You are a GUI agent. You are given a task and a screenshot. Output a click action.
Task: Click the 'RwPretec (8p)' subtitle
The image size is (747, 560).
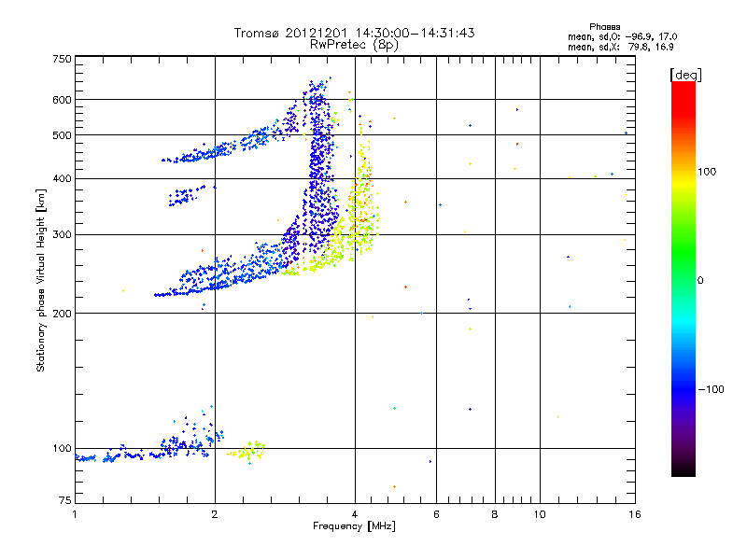354,45
